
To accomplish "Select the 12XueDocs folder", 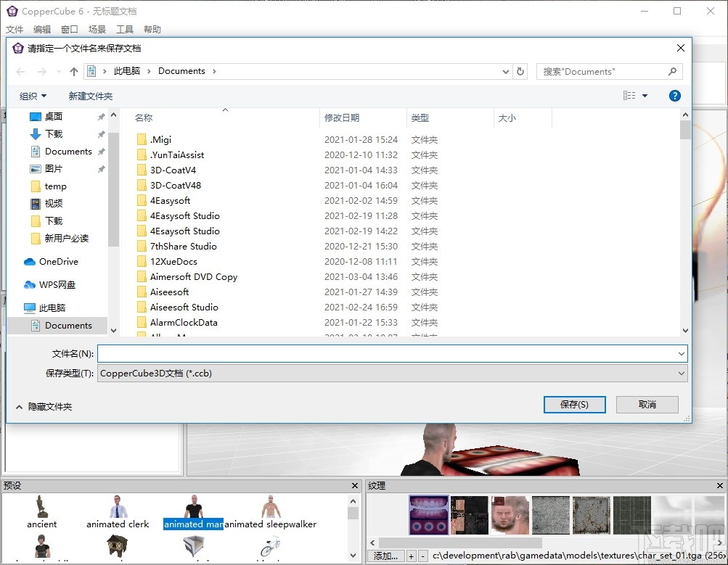I will point(173,262).
